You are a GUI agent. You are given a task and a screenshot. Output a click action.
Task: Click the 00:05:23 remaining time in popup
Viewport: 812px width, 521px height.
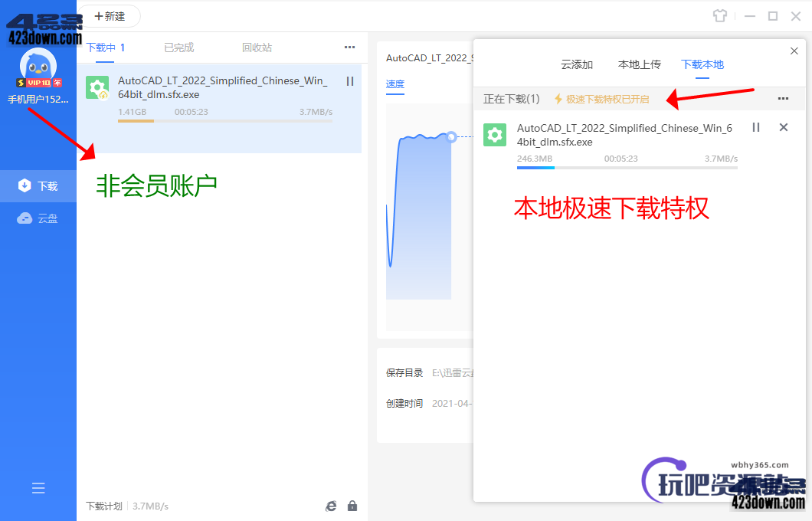(x=621, y=159)
